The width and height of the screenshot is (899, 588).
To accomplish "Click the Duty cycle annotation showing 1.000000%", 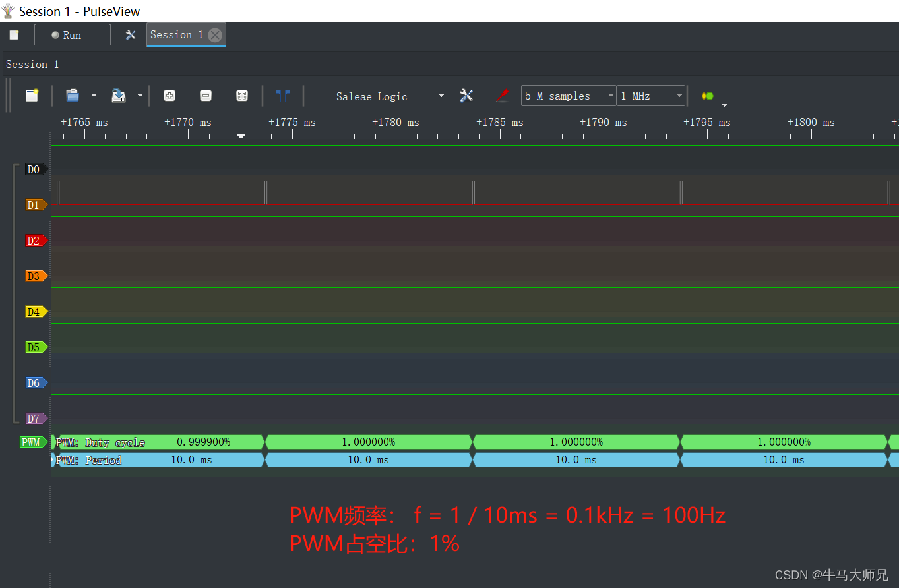I will [x=369, y=442].
